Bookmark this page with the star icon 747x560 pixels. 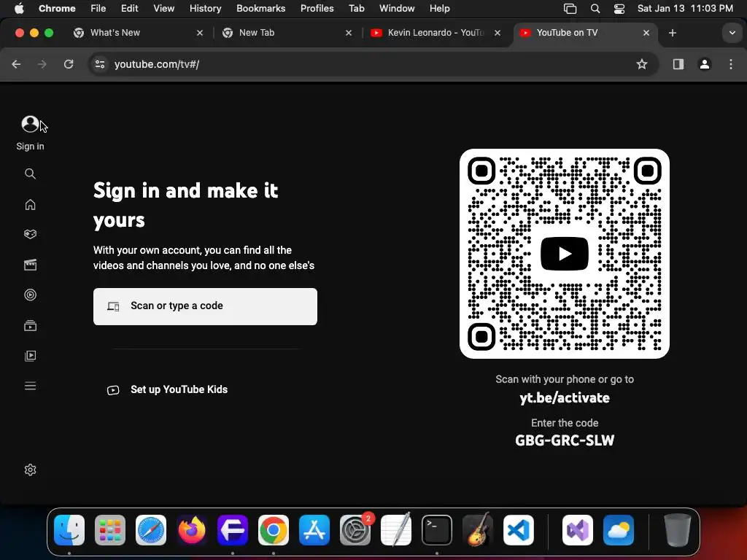pyautogui.click(x=642, y=64)
